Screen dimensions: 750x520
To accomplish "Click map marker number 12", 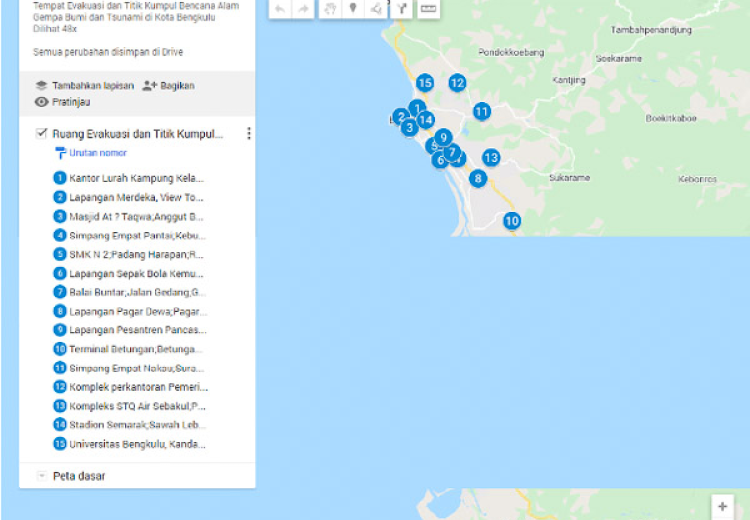I will point(457,83).
